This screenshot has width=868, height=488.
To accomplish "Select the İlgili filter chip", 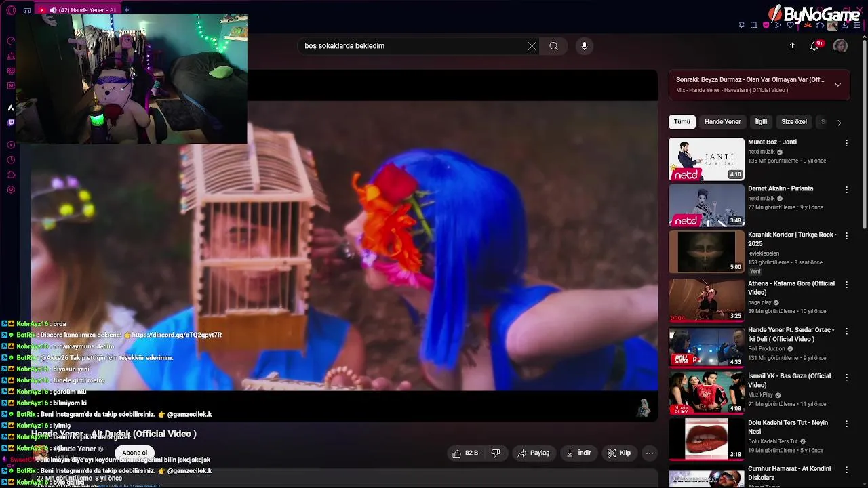I will tap(761, 122).
